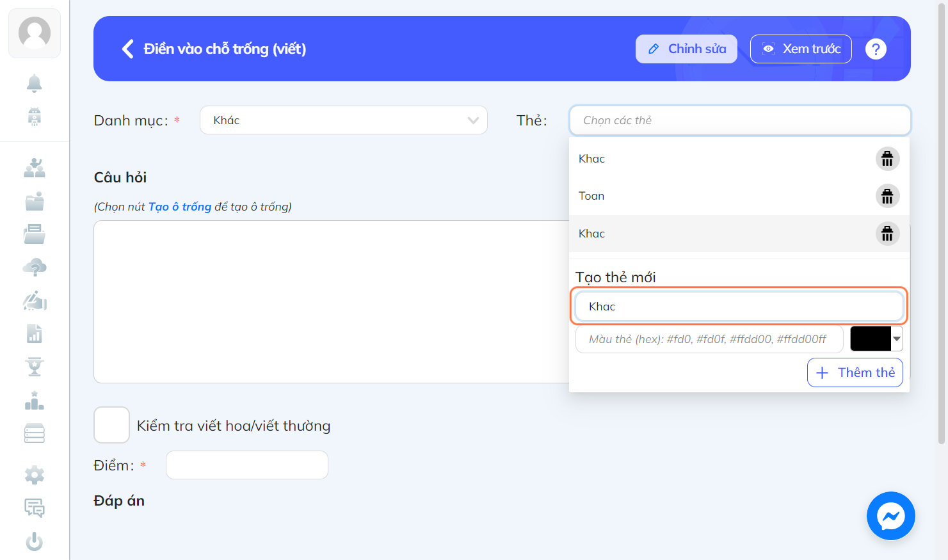The image size is (948, 560).
Task: Open the Messenger chat bubble
Action: pos(891,516)
